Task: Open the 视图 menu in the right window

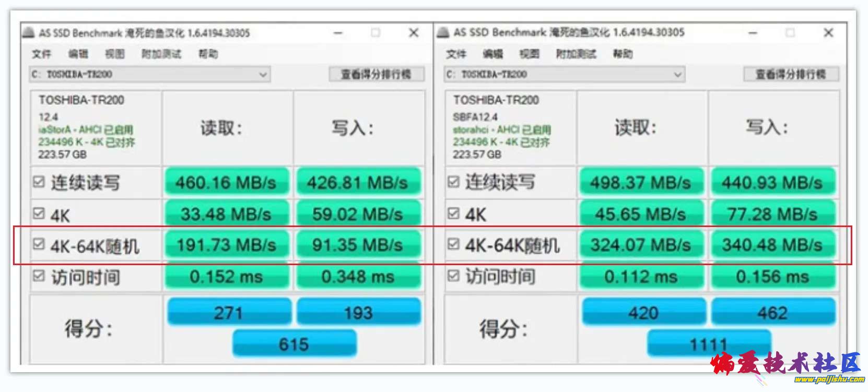Action: pos(529,54)
